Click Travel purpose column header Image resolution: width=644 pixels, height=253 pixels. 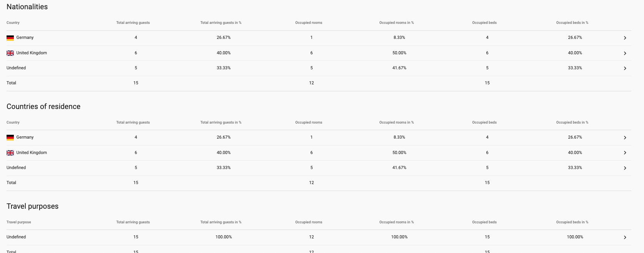pos(19,222)
